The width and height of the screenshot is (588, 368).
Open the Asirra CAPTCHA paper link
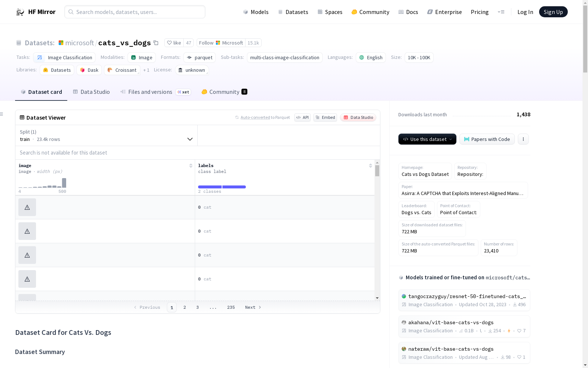(x=463, y=190)
